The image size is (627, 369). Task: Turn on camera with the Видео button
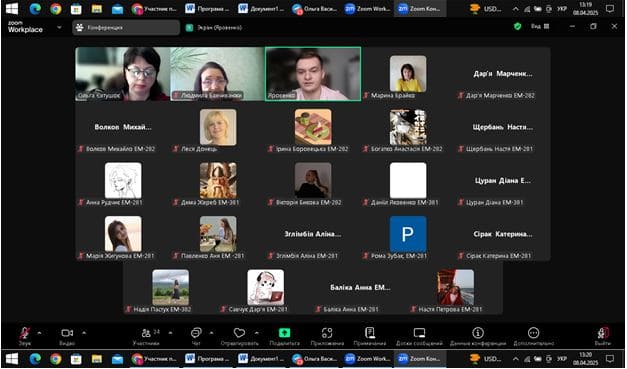click(x=67, y=335)
